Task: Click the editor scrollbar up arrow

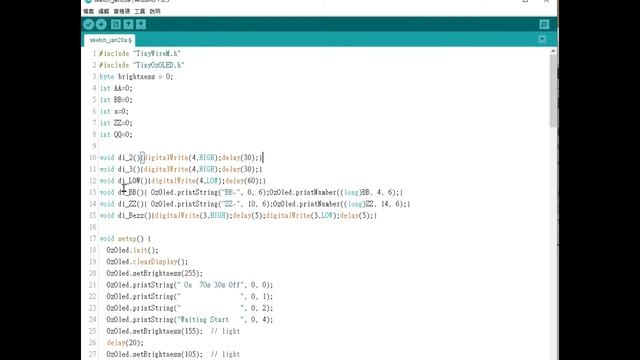Action: click(x=553, y=51)
